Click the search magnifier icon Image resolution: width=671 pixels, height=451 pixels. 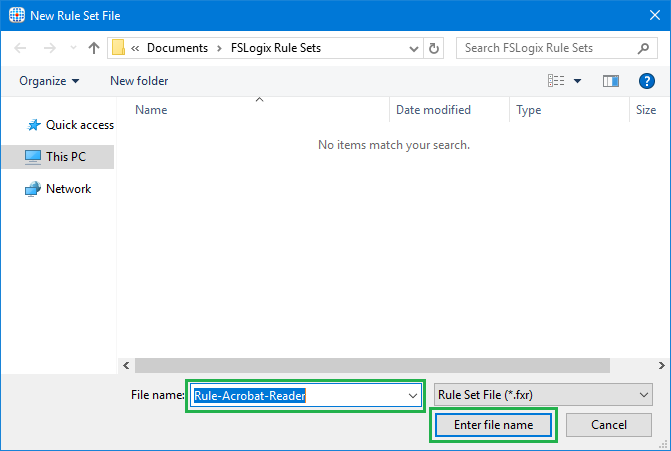pos(643,48)
